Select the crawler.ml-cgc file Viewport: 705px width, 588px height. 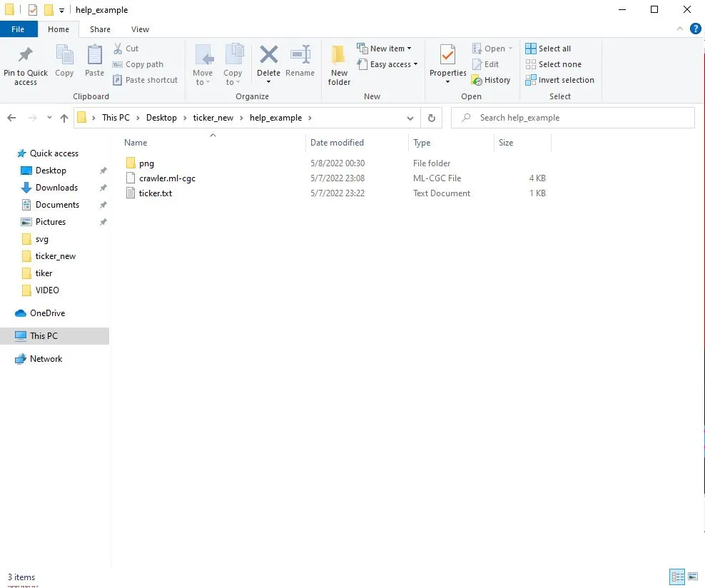[x=167, y=178]
